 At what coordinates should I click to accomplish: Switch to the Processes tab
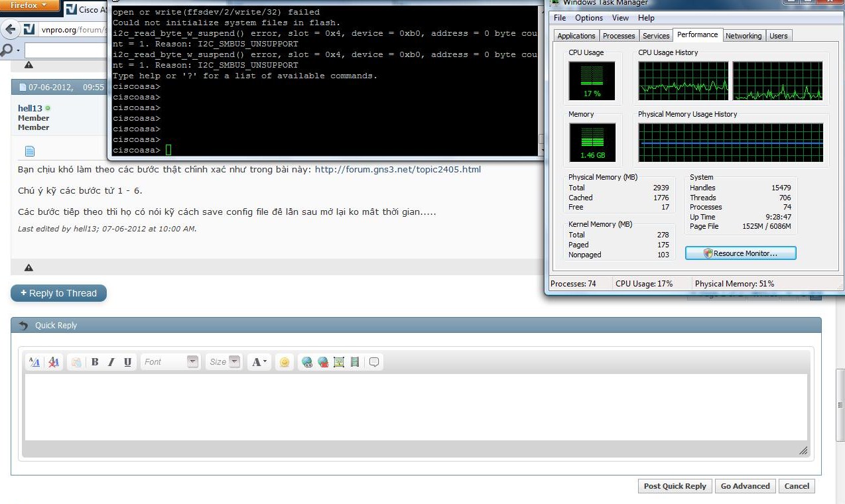tap(619, 36)
